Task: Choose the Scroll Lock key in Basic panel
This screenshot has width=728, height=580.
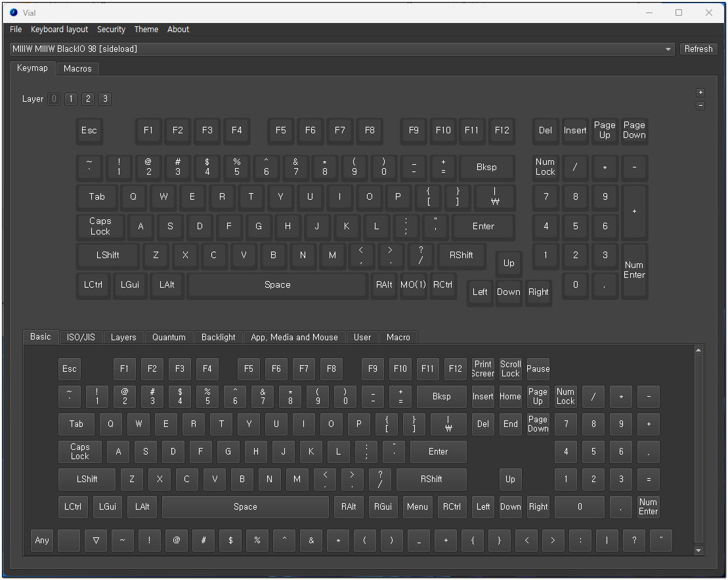Action: (x=511, y=368)
